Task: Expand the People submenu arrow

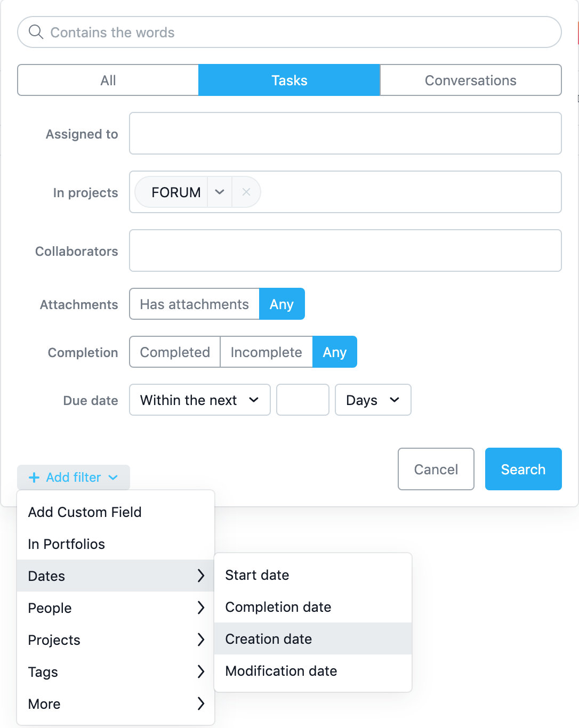Action: (x=201, y=608)
